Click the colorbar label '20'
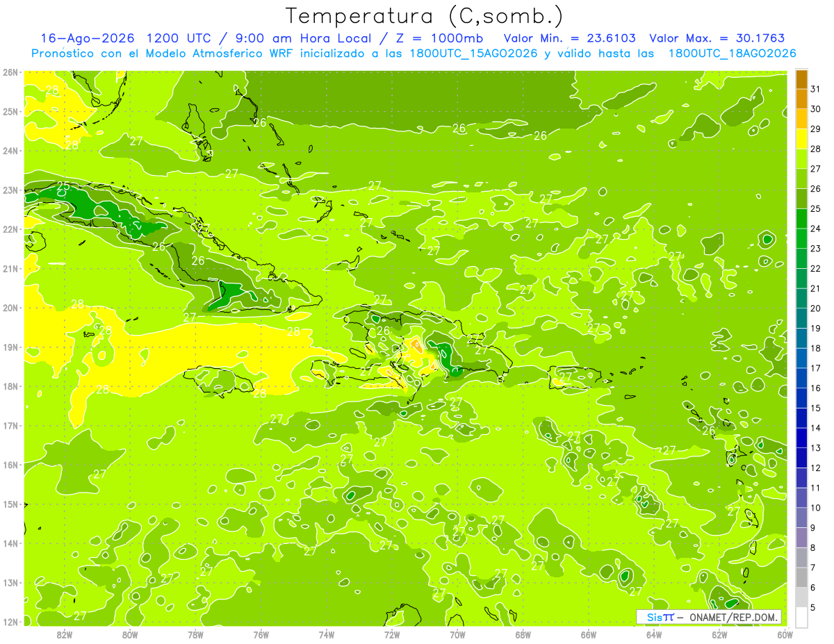This screenshot has width=834, height=644. coord(816,308)
